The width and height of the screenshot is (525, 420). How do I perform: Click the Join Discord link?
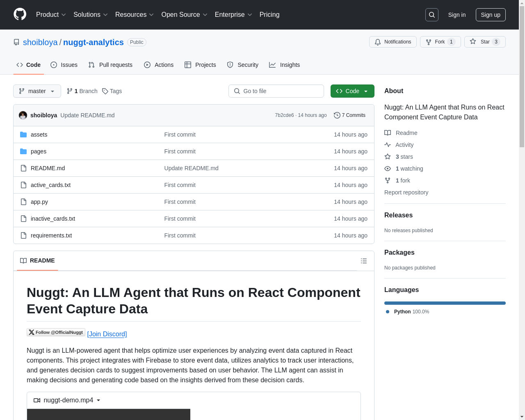click(x=107, y=334)
